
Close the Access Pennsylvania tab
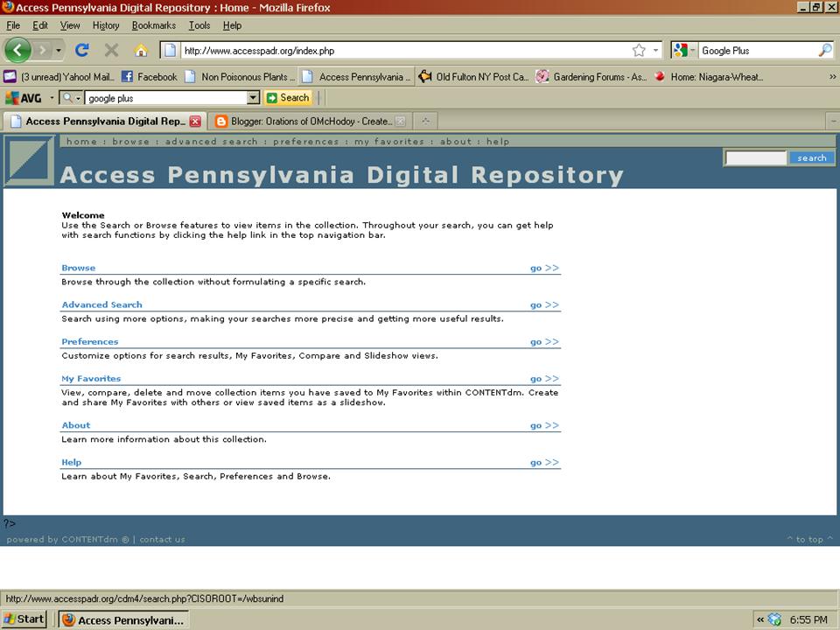pyautogui.click(x=195, y=121)
